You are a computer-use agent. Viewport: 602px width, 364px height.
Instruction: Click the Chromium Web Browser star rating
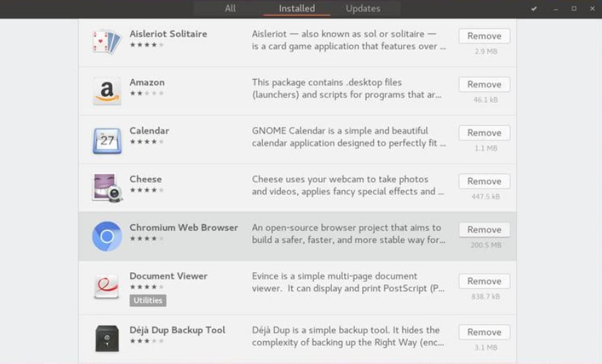(147, 239)
